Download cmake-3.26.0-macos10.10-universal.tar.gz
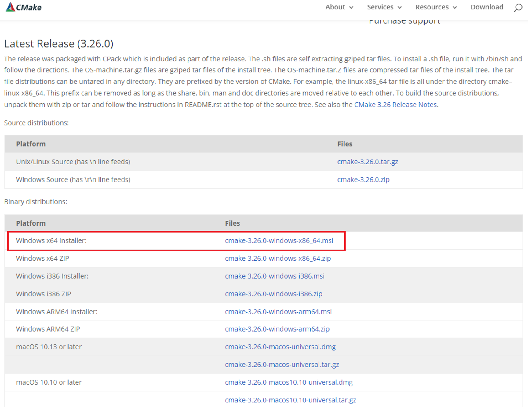Image resolution: width=532 pixels, height=407 pixels. click(x=290, y=400)
